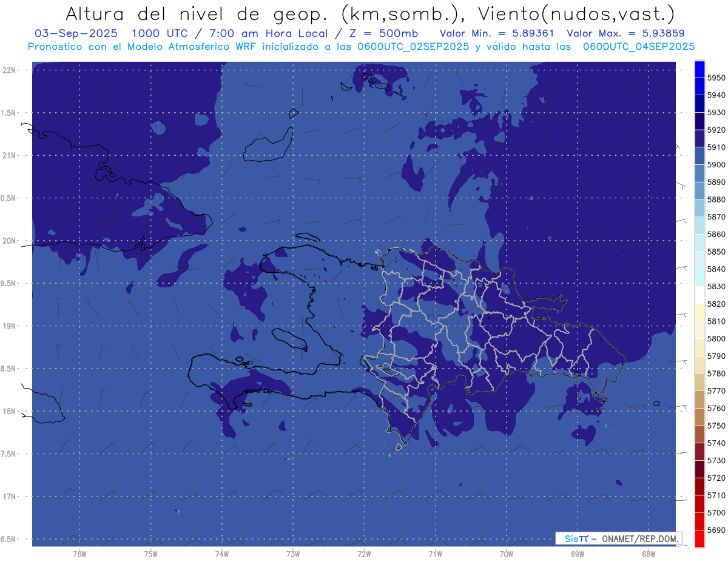
Task: Click the '75W' longitude axis label
Action: click(x=151, y=554)
